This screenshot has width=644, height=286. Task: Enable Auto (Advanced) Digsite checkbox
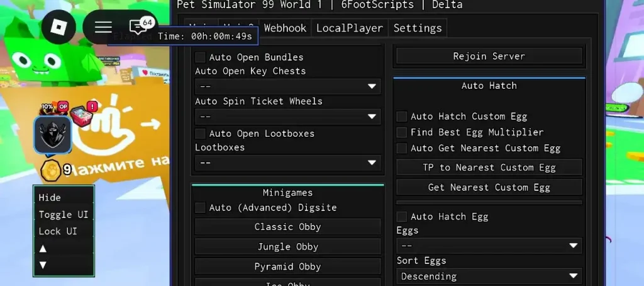click(201, 207)
